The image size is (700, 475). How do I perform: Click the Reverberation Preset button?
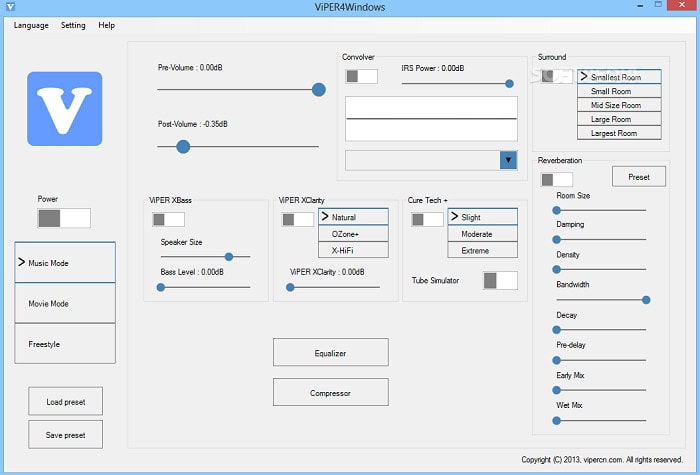639,177
